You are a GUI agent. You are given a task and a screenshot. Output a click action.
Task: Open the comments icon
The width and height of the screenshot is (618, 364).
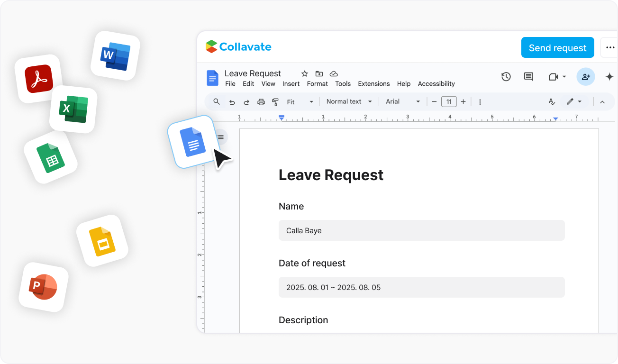click(528, 77)
